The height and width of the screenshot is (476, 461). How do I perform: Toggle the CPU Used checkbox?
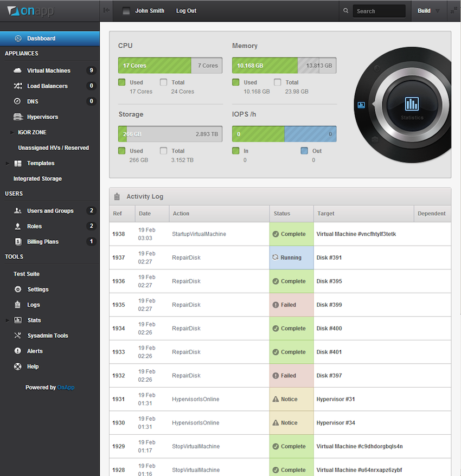[122, 82]
